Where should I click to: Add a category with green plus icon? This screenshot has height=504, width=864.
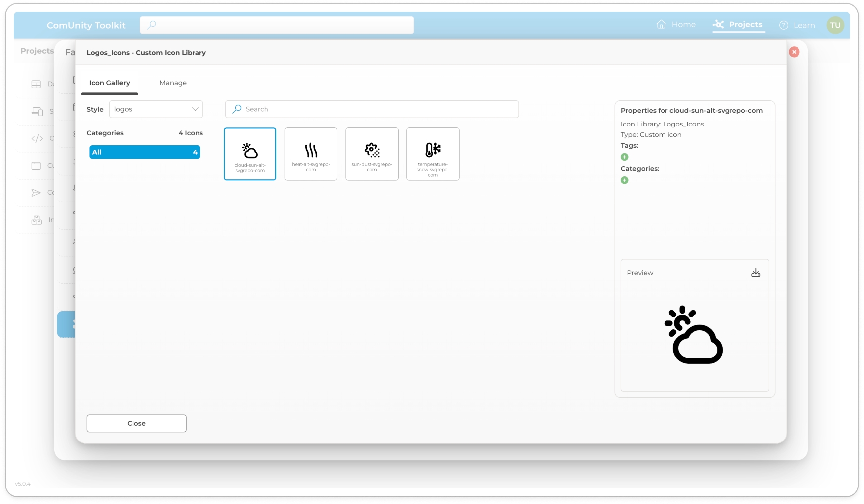(x=624, y=180)
